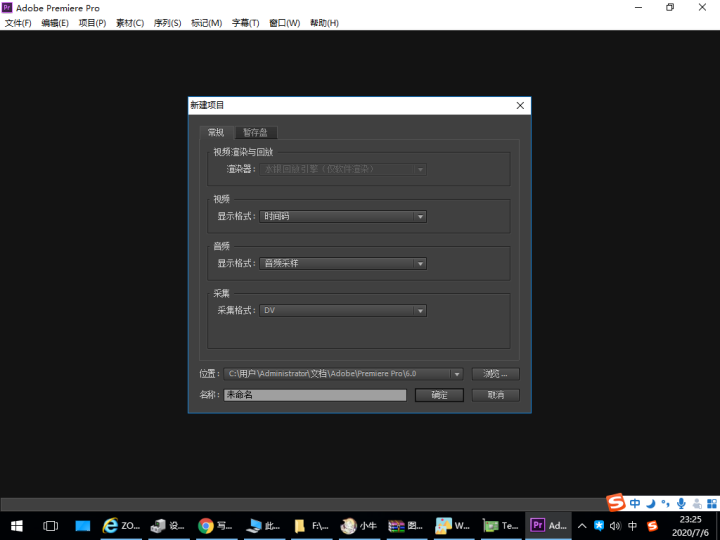This screenshot has height=540, width=720.
Task: Open Google Chrome from the taskbar
Action: (217, 526)
